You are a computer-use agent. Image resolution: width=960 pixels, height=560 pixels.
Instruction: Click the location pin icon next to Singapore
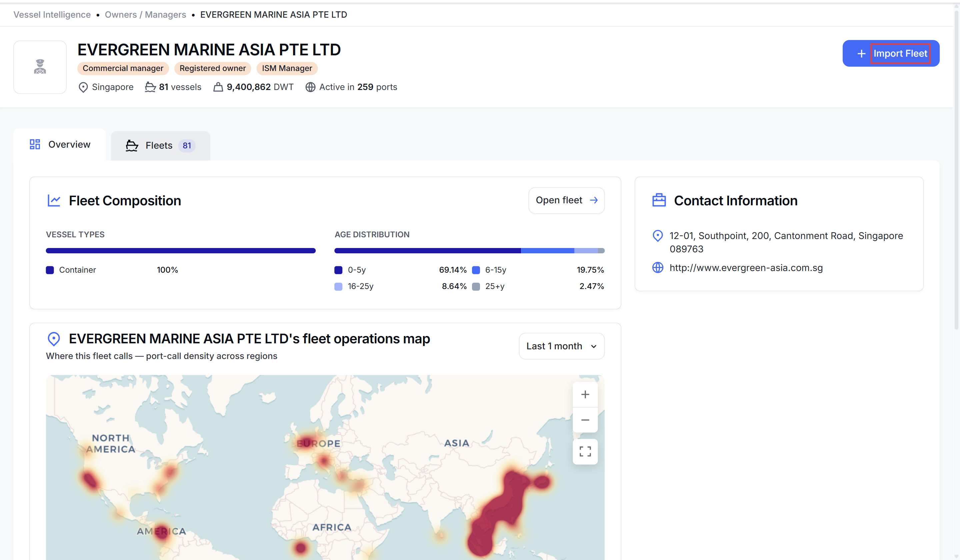click(83, 87)
